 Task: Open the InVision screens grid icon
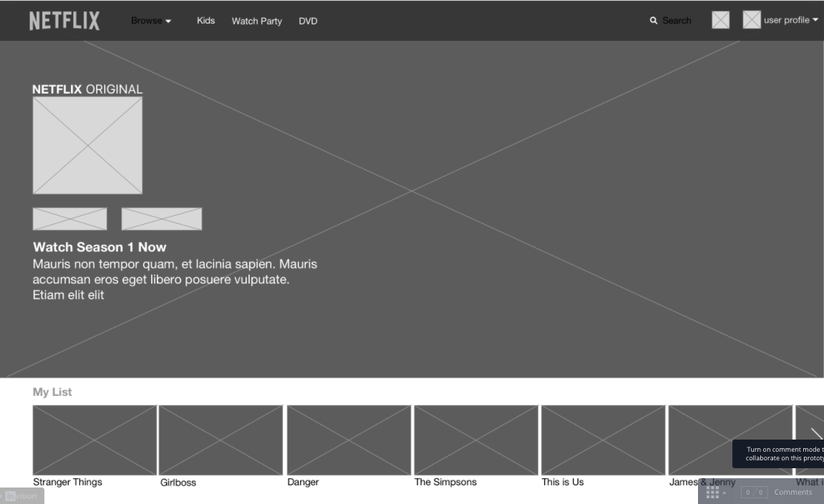712,493
